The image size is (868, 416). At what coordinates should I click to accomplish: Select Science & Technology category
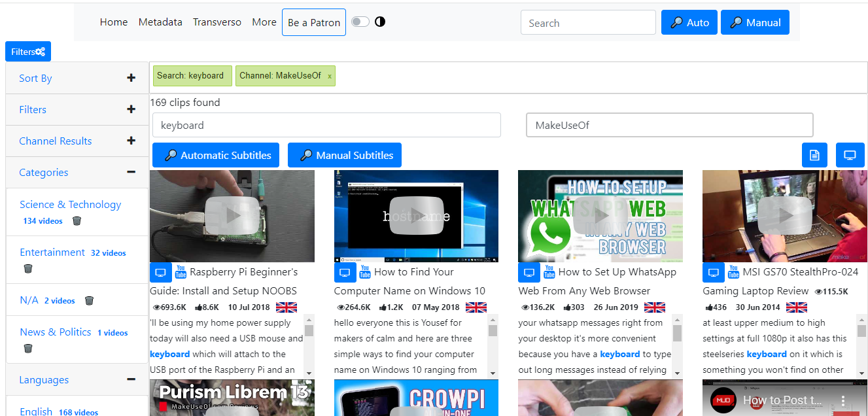click(x=70, y=205)
